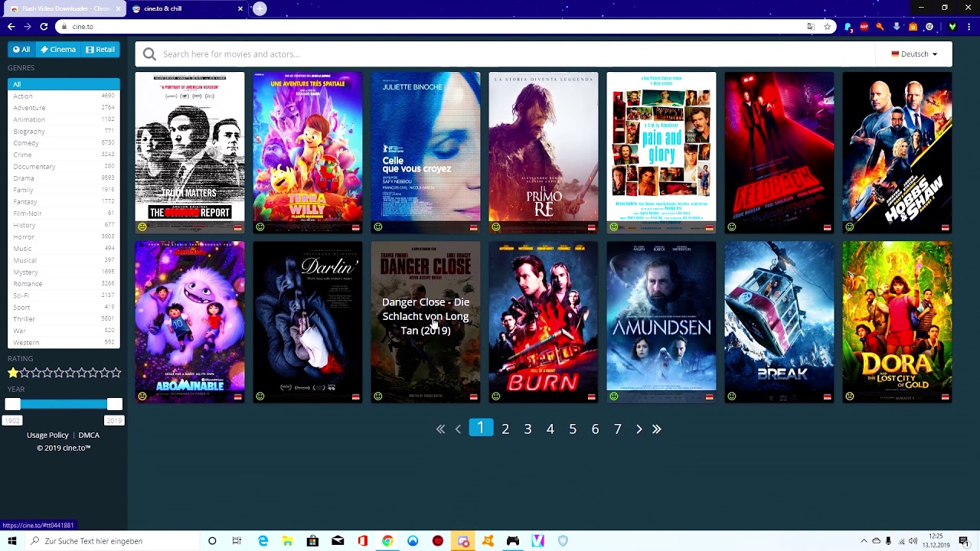Filter by Comedy genre
The height and width of the screenshot is (551, 980).
click(64, 143)
